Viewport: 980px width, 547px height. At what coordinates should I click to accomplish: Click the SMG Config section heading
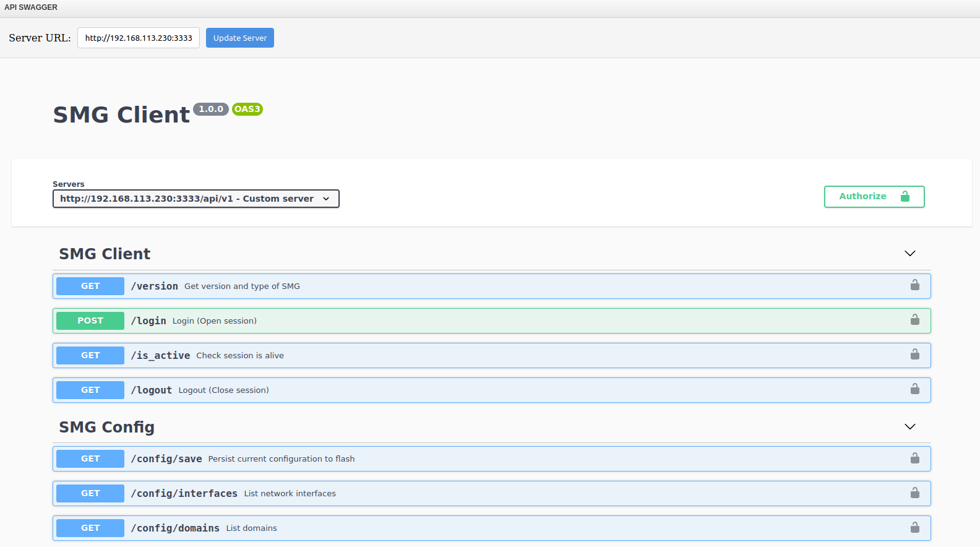point(106,427)
